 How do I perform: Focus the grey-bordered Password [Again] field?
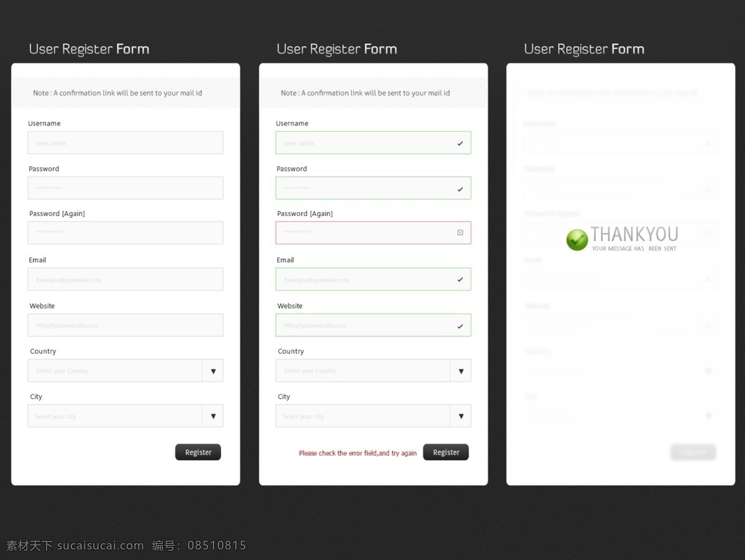tap(125, 233)
